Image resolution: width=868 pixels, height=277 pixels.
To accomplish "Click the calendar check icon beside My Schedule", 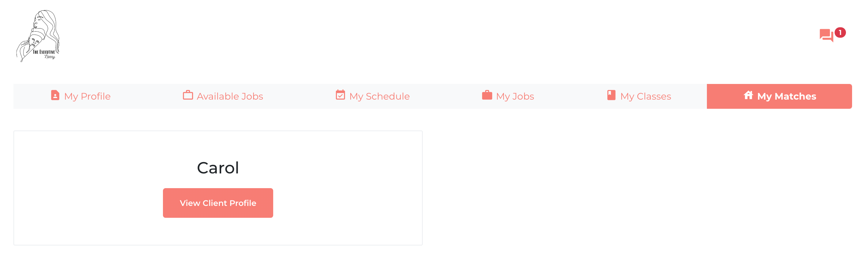I will pyautogui.click(x=340, y=95).
